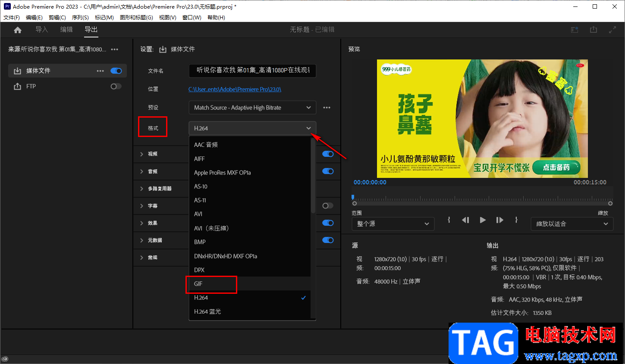Choose GIF from the format list

(x=250, y=284)
